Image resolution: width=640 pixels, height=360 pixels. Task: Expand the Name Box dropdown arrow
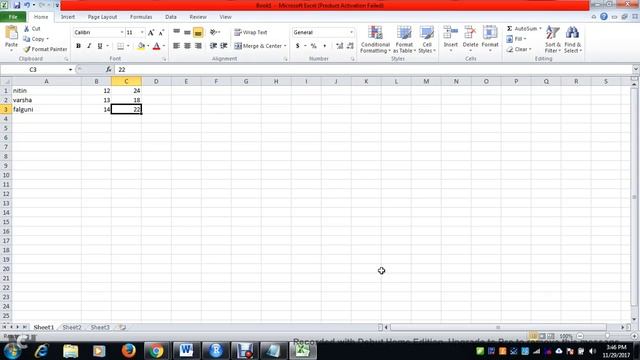tap(70, 70)
